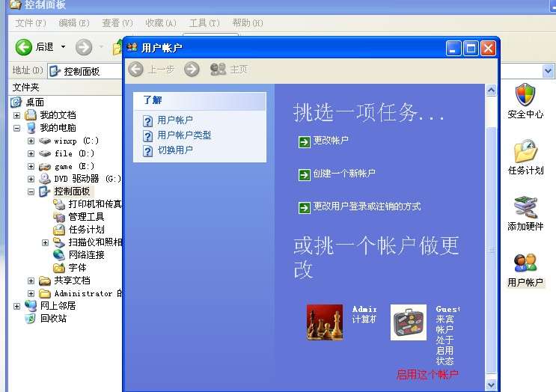This screenshot has width=556, height=392.
Task: Click 我的电脑 computer icon in tree
Action: click(31, 128)
